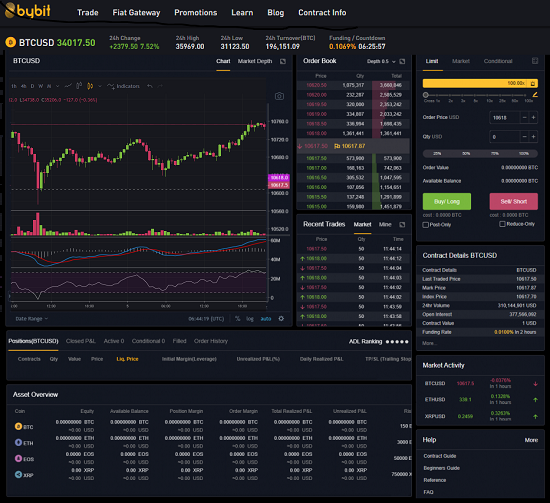Viewport: 550px width, 503px height.
Task: Select 1h chart interval
Action: [14, 86]
